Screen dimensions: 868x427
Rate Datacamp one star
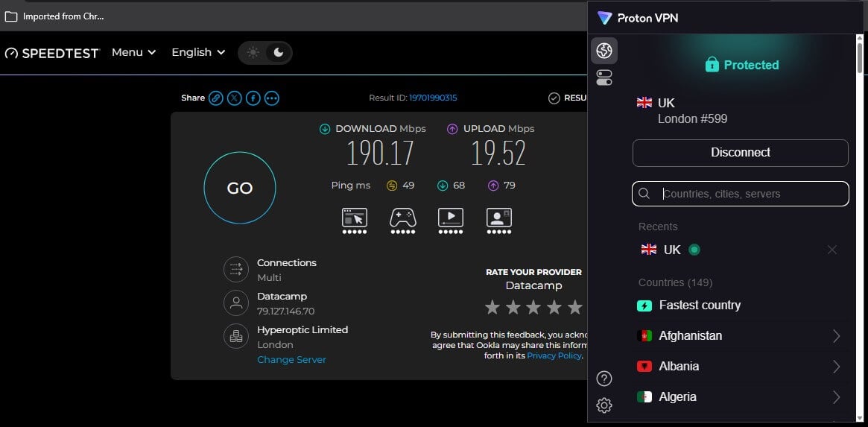[x=492, y=307]
